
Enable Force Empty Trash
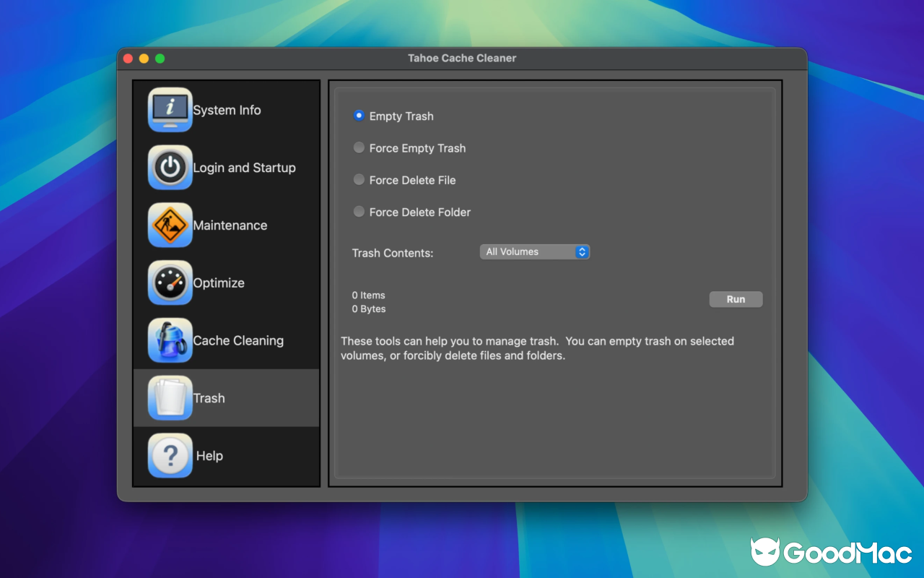pos(359,147)
